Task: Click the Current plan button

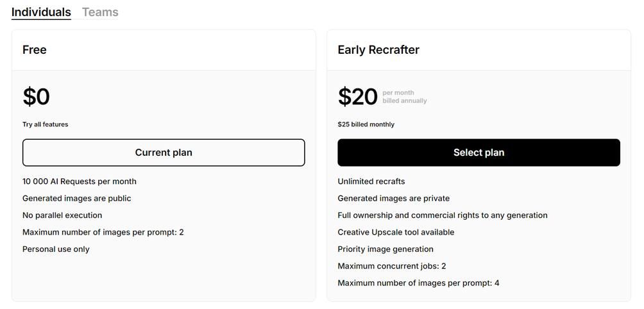Action: click(164, 153)
